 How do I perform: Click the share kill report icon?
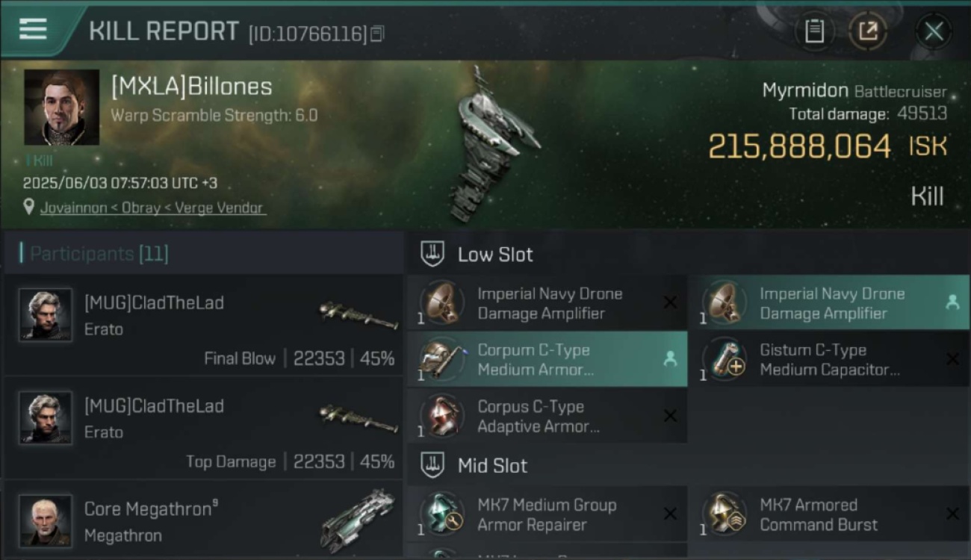pyautogui.click(x=868, y=31)
